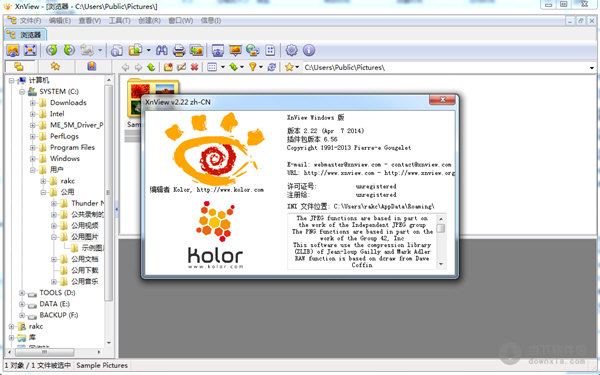This screenshot has width=600, height=375.
Task: Expand the Downloads folder node
Action: [x=33, y=103]
